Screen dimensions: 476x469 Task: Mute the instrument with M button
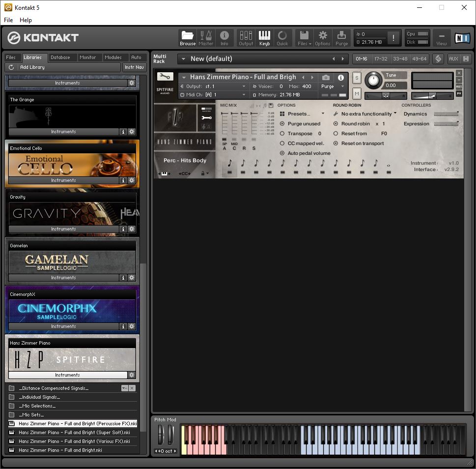357,93
